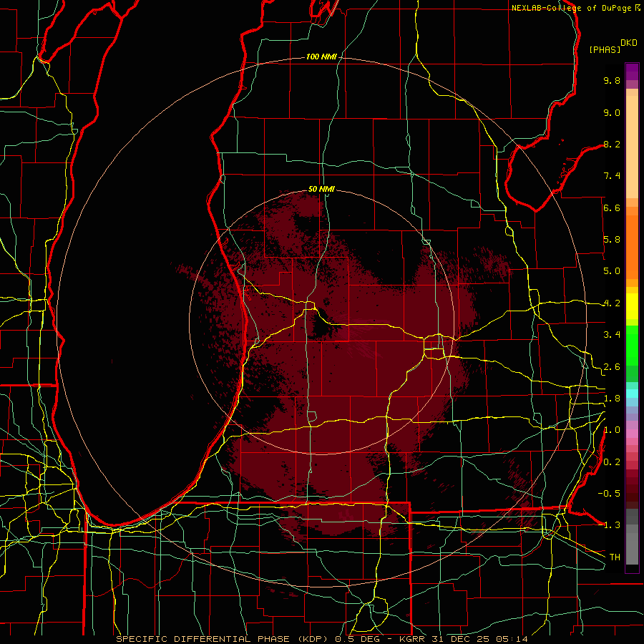Click the purple swatch at the color scale top

click(x=632, y=72)
